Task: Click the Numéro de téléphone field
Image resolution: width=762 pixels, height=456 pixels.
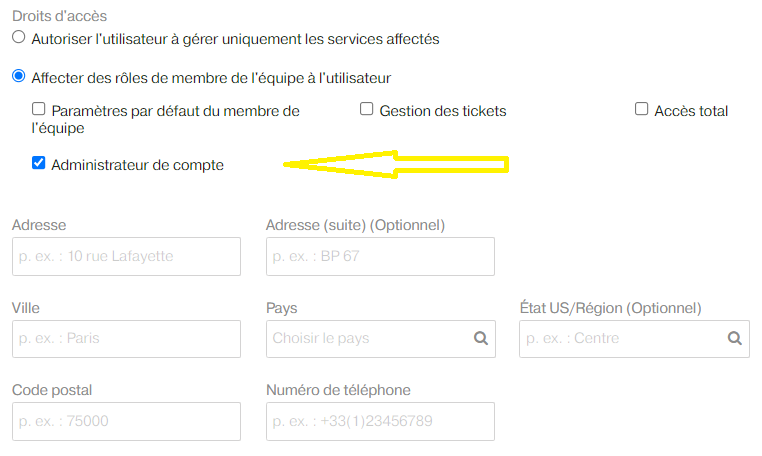Action: 381,421
